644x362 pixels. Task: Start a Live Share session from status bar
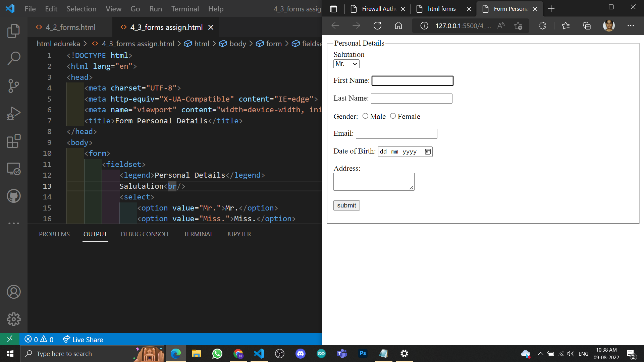(83, 339)
